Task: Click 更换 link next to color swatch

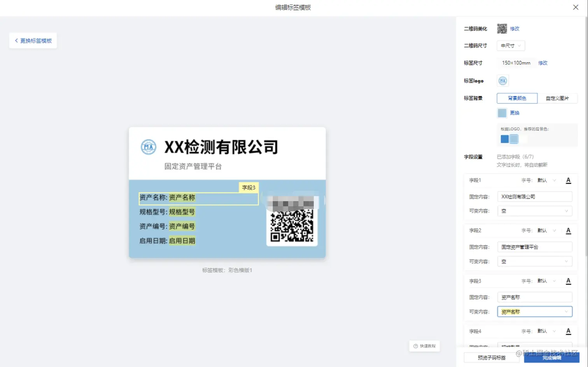Action: 514,113
